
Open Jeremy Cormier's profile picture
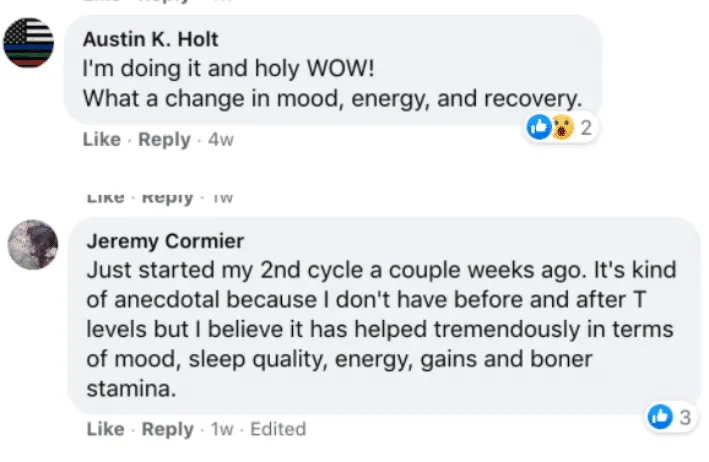pos(33,245)
